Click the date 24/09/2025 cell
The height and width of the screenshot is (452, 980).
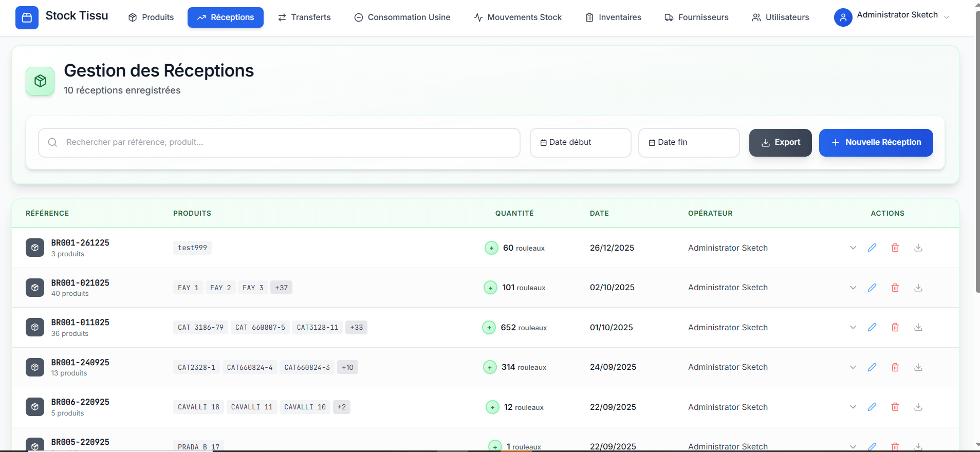pyautogui.click(x=613, y=367)
